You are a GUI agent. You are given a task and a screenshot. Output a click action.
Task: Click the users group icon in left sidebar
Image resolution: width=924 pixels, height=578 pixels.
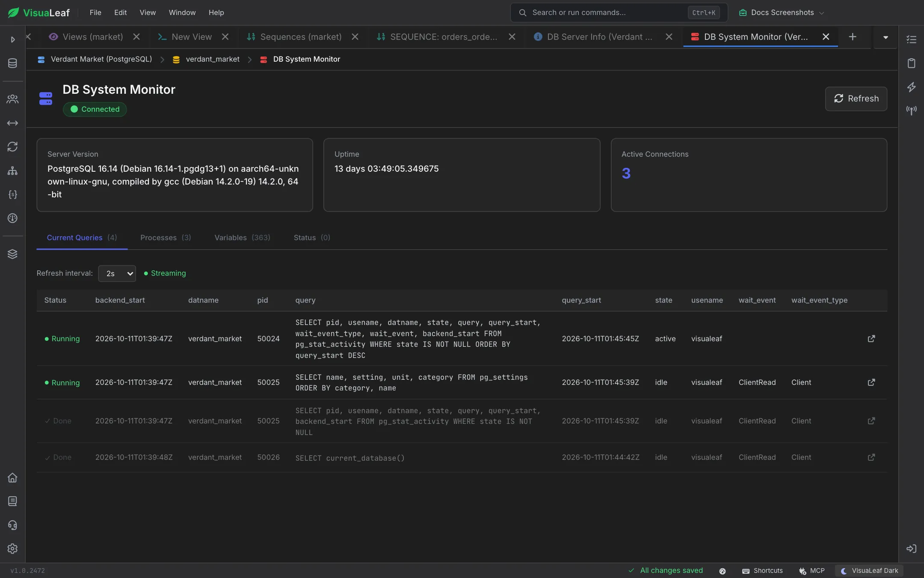pyautogui.click(x=12, y=99)
